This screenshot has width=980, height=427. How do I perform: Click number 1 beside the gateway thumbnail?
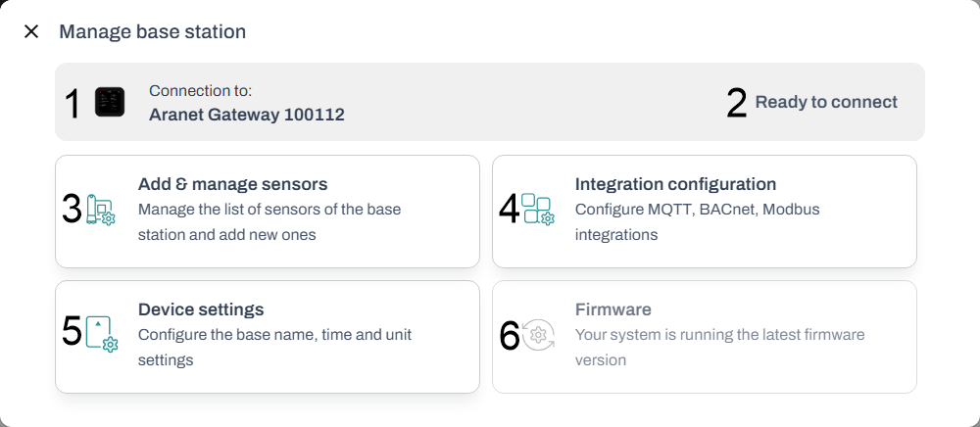pyautogui.click(x=73, y=103)
